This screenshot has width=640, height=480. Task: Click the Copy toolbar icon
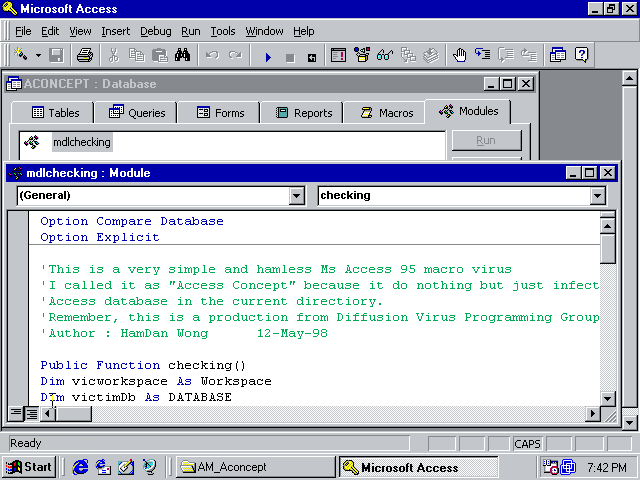pos(137,55)
